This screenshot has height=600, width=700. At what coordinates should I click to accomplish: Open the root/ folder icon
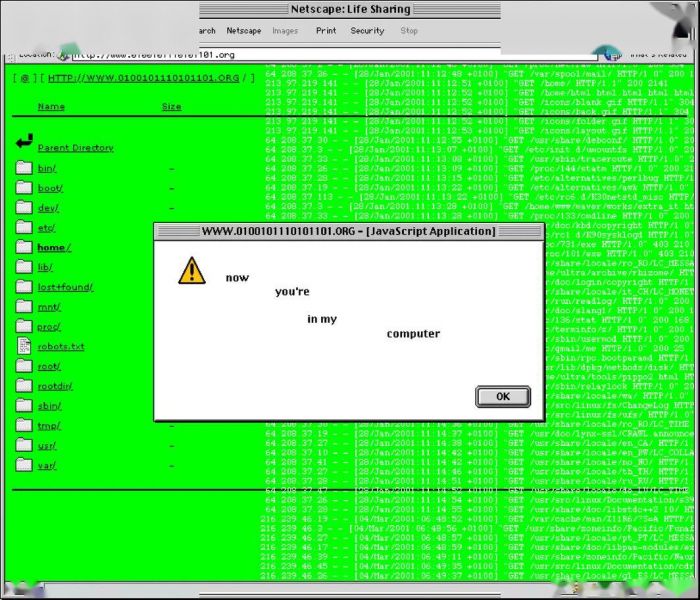(24, 366)
